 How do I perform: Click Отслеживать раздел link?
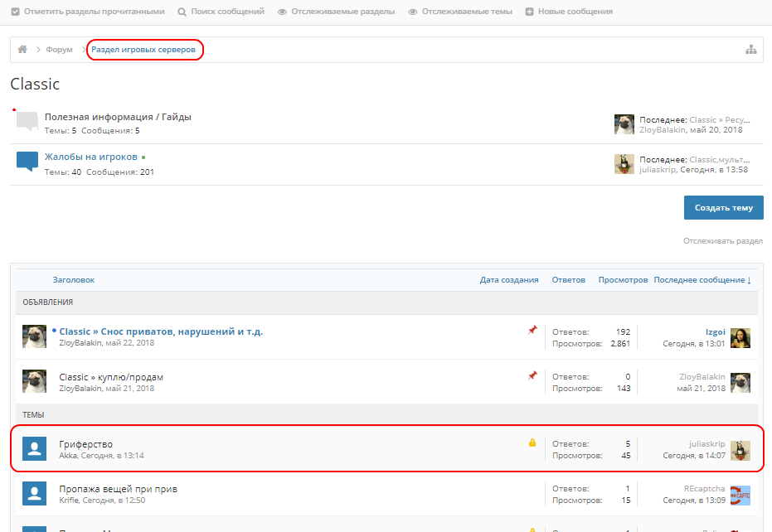tap(723, 240)
